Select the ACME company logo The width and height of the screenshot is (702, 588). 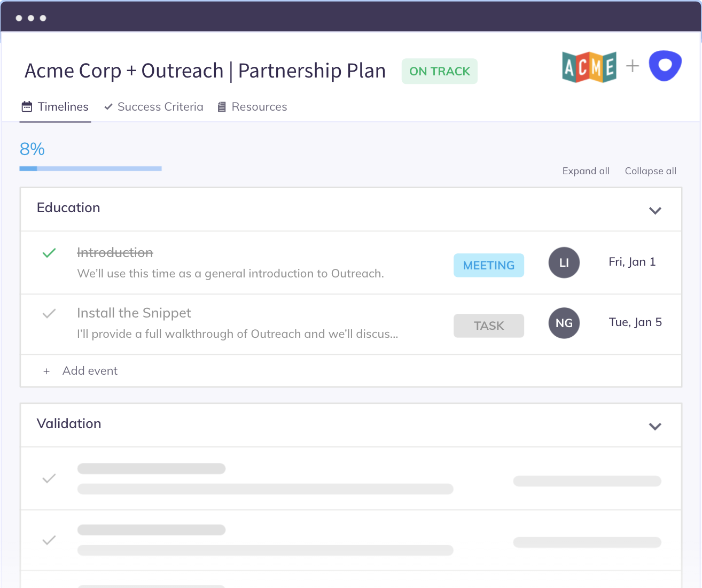[589, 66]
